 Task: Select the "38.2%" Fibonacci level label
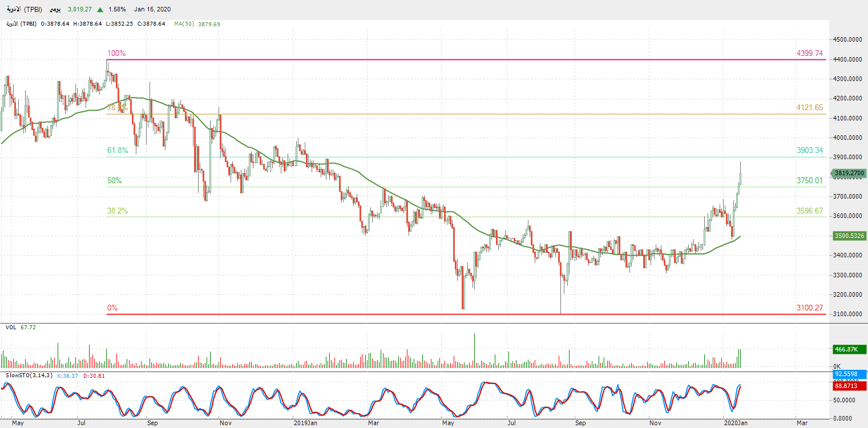coord(118,211)
